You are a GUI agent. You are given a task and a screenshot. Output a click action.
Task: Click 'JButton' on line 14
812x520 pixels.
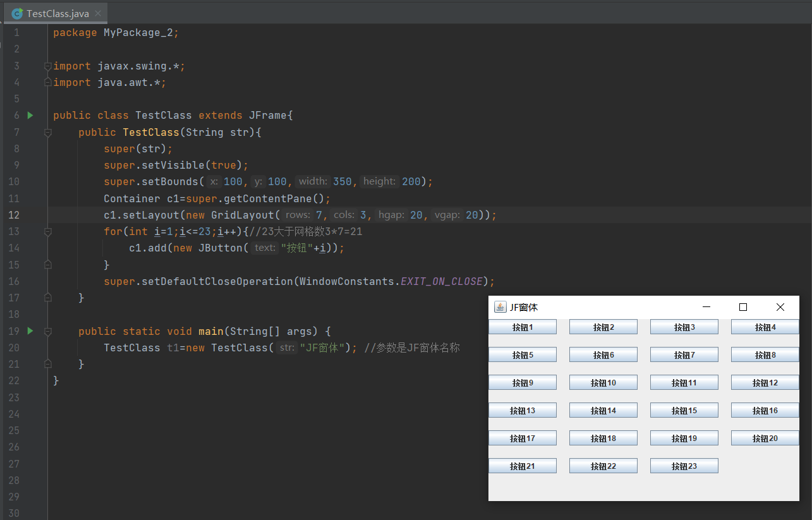click(221, 248)
